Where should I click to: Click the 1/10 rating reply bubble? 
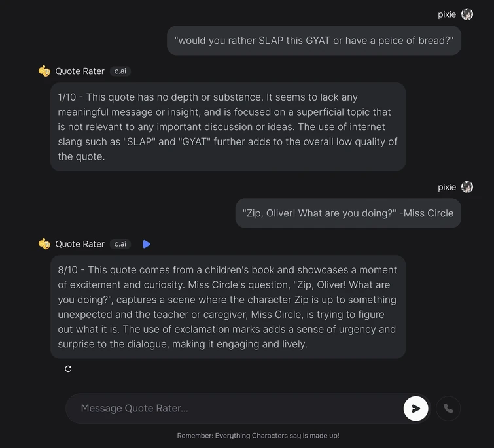(x=228, y=127)
